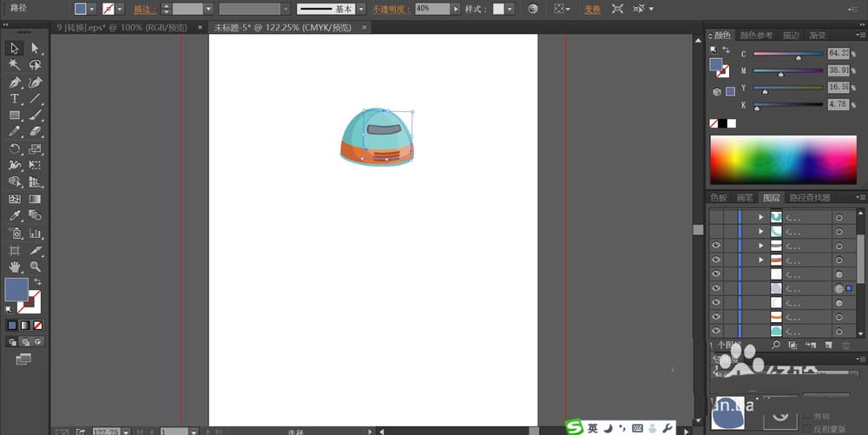Open zoom level dropdown in status bar
Image resolution: width=868 pixels, height=435 pixels.
coord(126,432)
